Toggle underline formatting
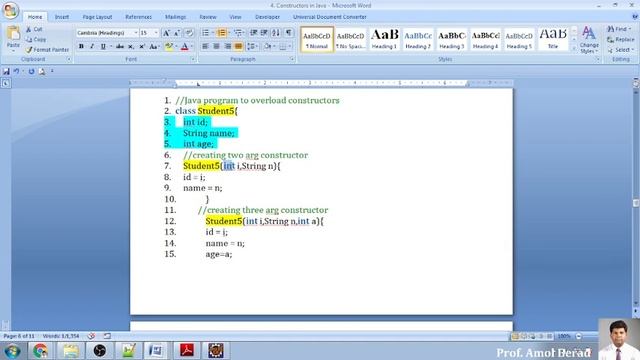 103,47
